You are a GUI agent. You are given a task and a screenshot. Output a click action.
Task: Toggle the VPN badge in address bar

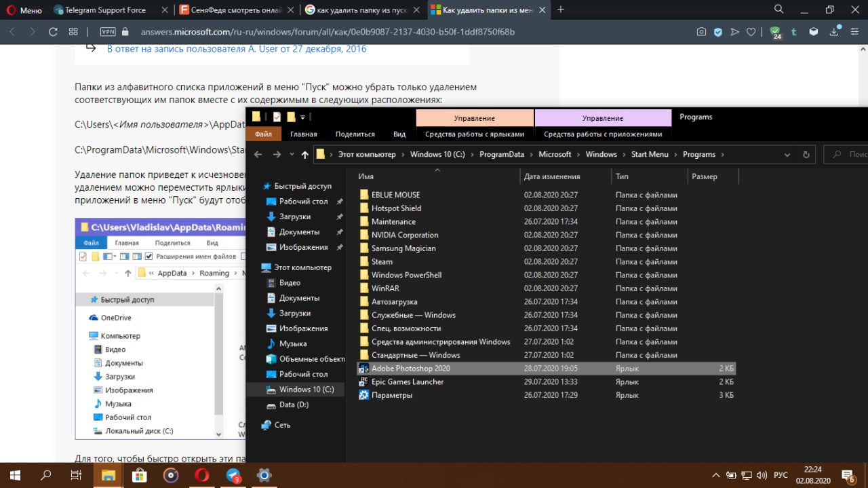pyautogui.click(x=107, y=32)
